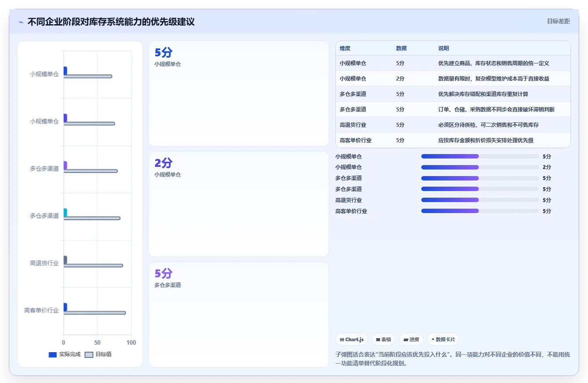Click the title 不同企业阶段对库存系统能力的优先级建议
The height and width of the screenshot is (383, 588).
click(x=111, y=22)
